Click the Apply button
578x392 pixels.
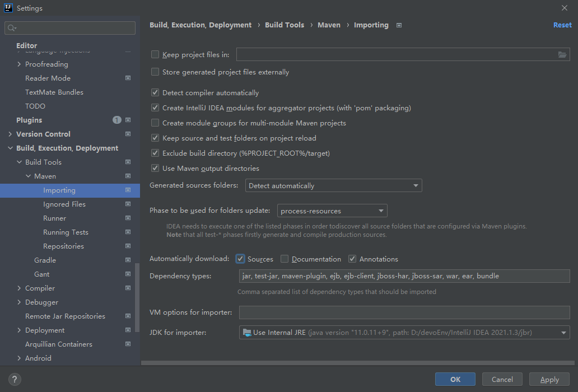pyautogui.click(x=549, y=380)
